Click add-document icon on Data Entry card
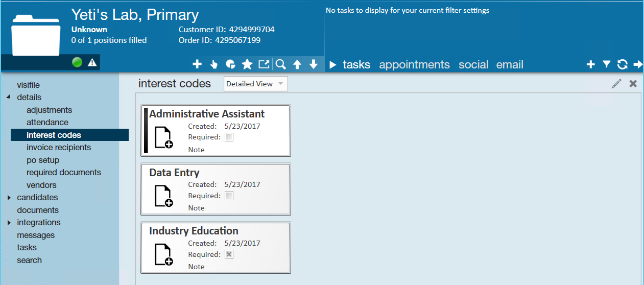644x285 pixels. pos(163,196)
